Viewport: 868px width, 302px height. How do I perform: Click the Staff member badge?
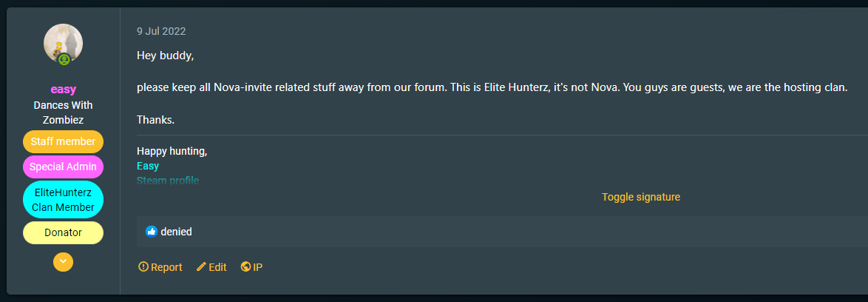click(63, 141)
